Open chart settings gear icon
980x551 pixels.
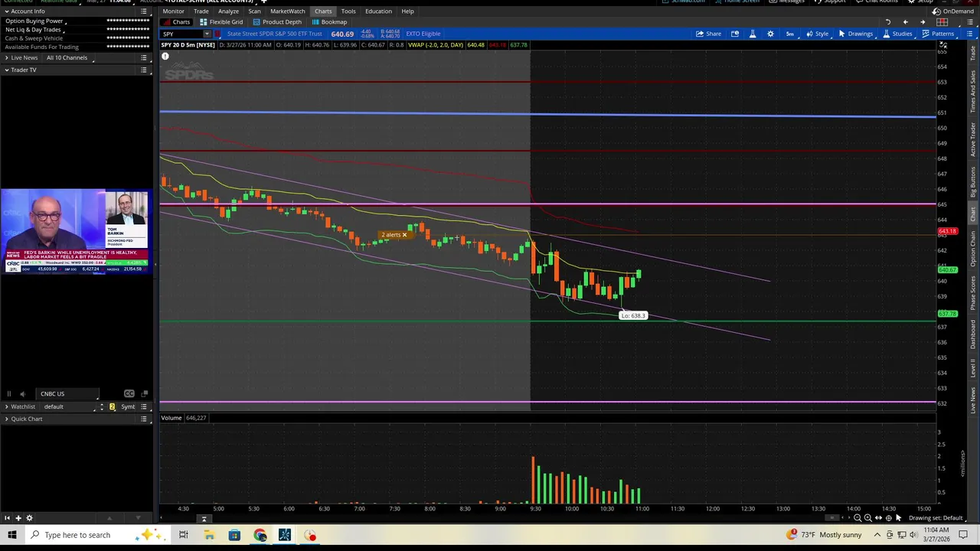click(x=770, y=34)
